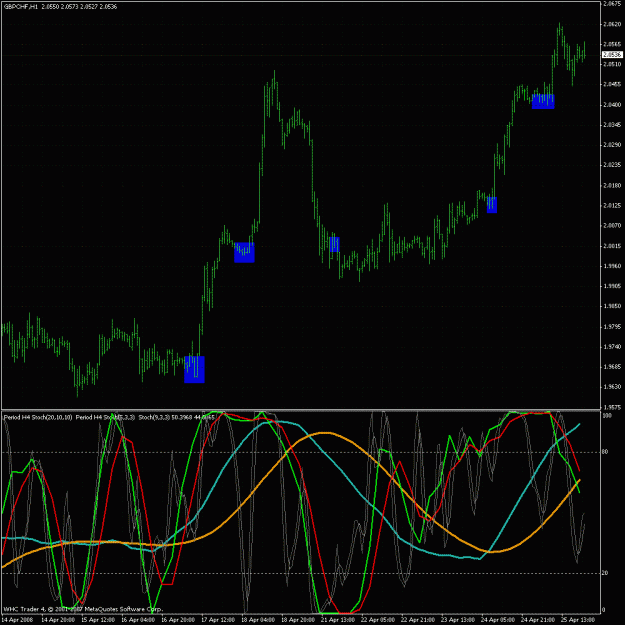Click the 2.0565 price scale label
Viewport: 625px width, 625px height.
(612, 44)
